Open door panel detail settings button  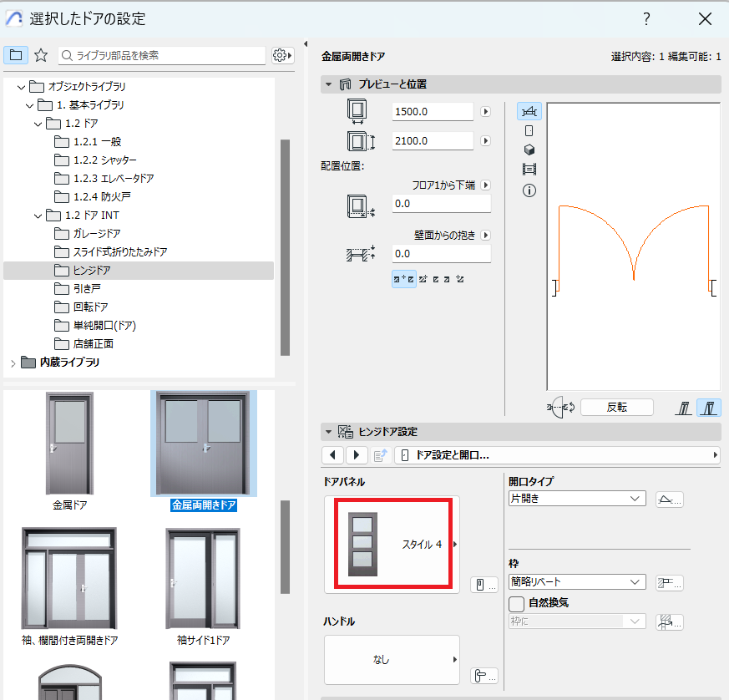pos(484,584)
